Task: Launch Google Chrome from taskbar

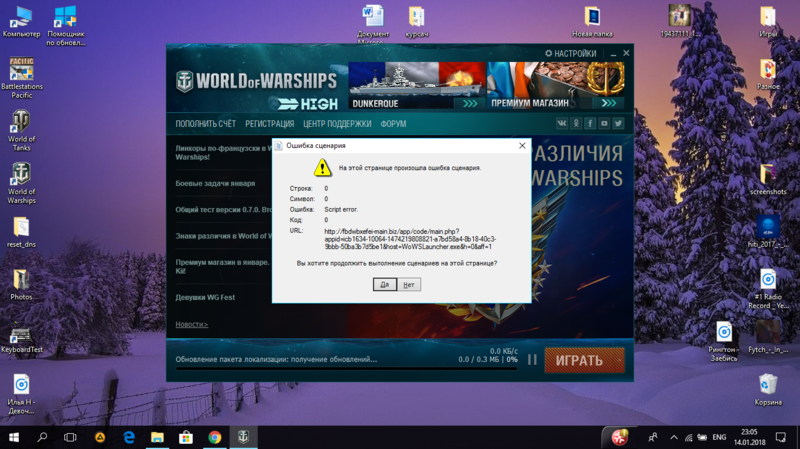Action: click(215, 437)
